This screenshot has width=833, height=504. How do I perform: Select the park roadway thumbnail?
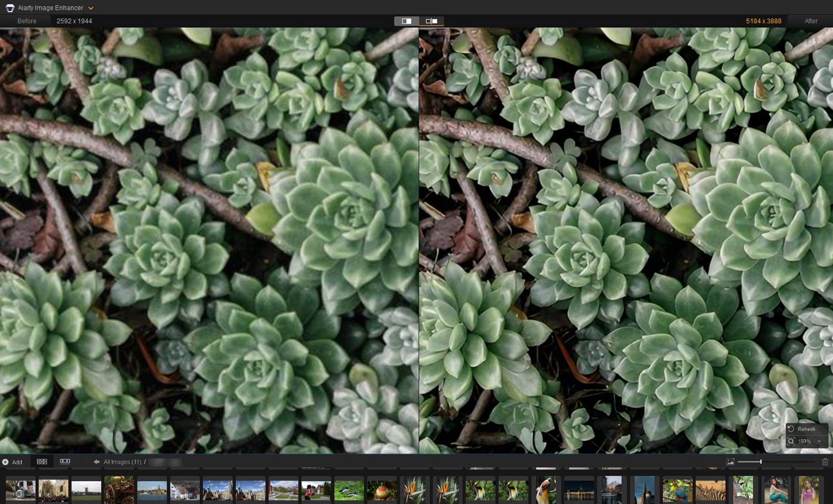283,490
